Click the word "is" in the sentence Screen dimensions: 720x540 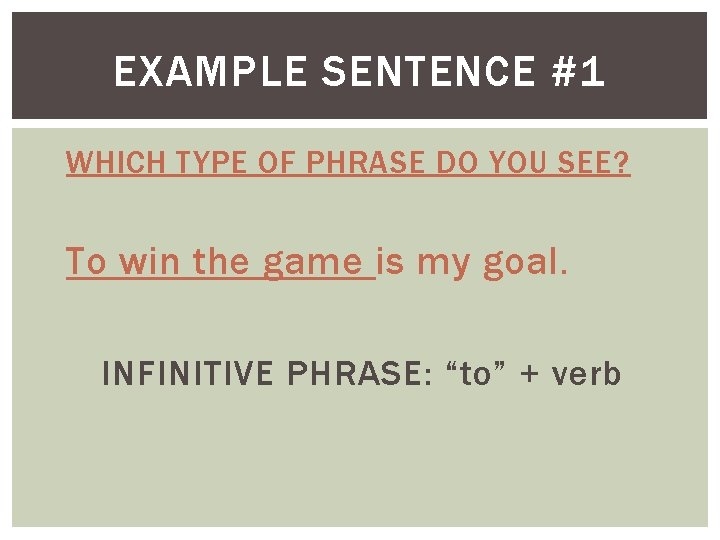click(393, 262)
